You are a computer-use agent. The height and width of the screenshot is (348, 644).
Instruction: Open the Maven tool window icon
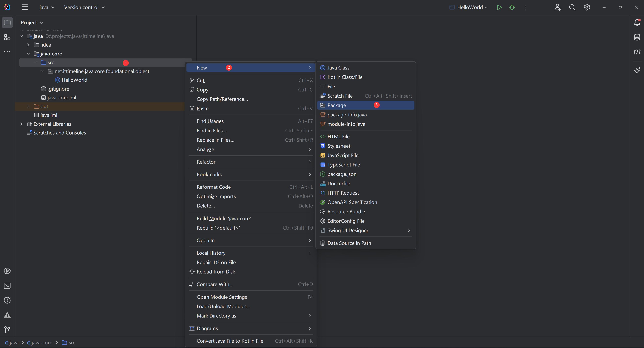(x=637, y=52)
